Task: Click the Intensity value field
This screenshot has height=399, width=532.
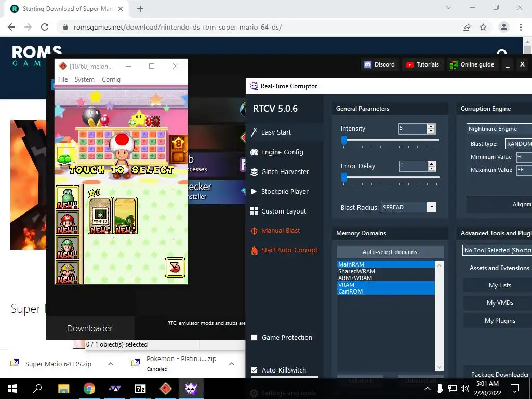Action: pos(413,128)
